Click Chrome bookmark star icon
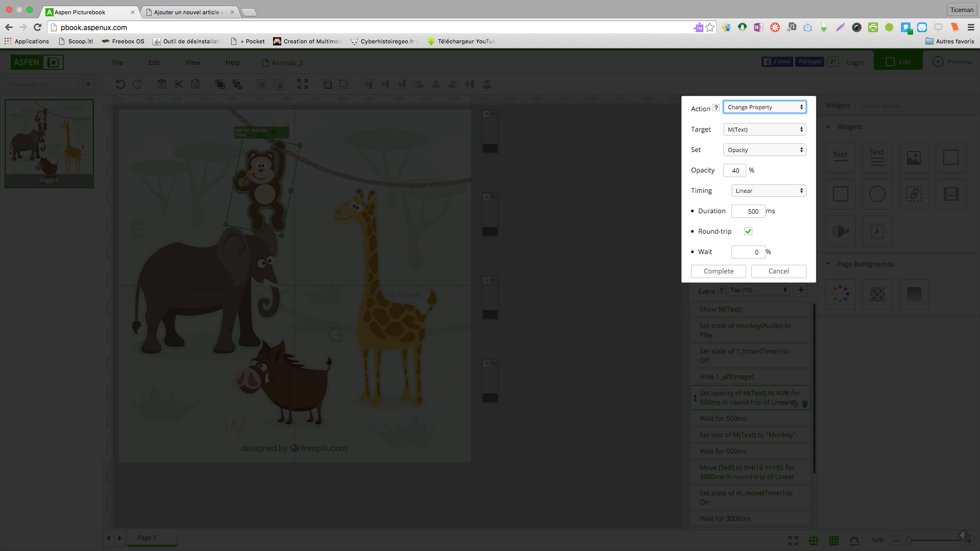Image resolution: width=980 pixels, height=551 pixels. click(x=709, y=28)
